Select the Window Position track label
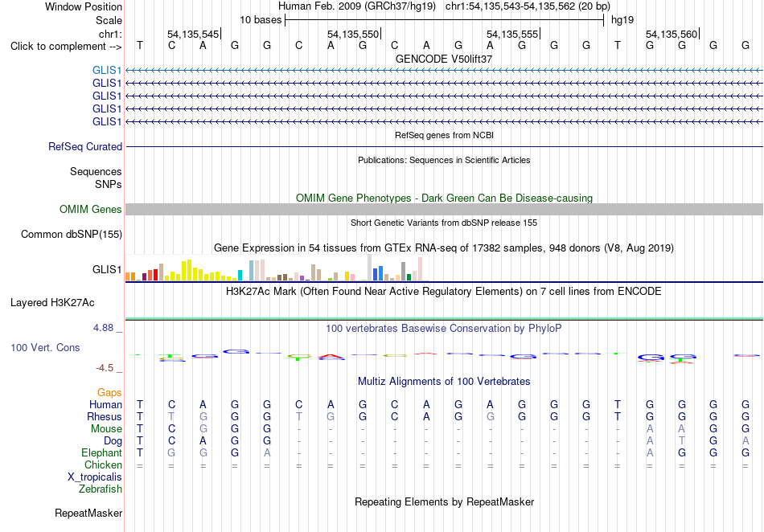764x532 pixels. (x=84, y=6)
